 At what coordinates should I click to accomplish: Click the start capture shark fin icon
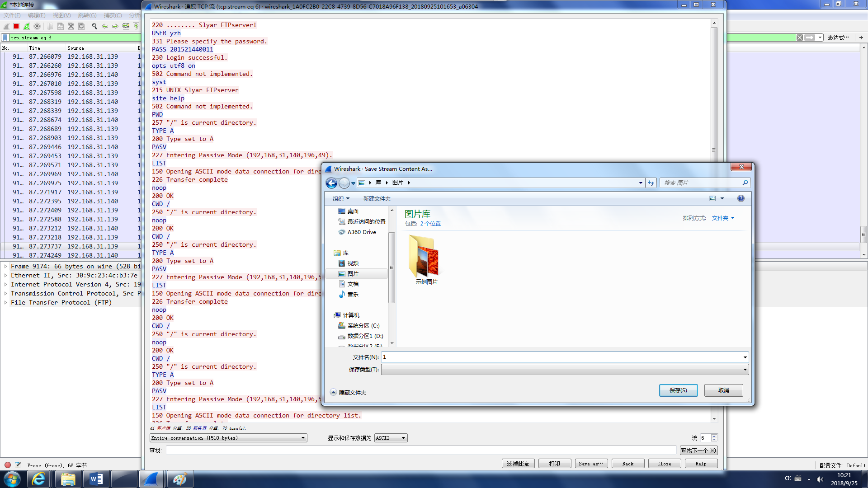(x=6, y=26)
